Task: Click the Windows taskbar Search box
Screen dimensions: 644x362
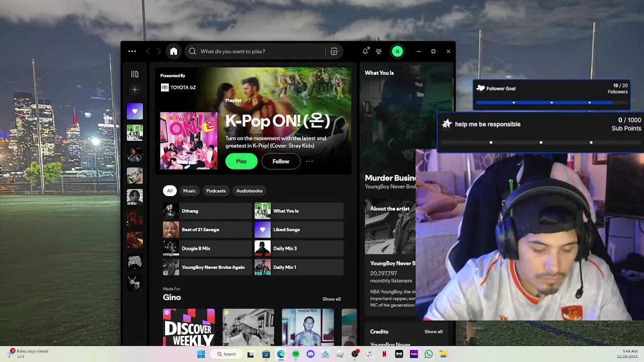Action: click(x=226, y=354)
